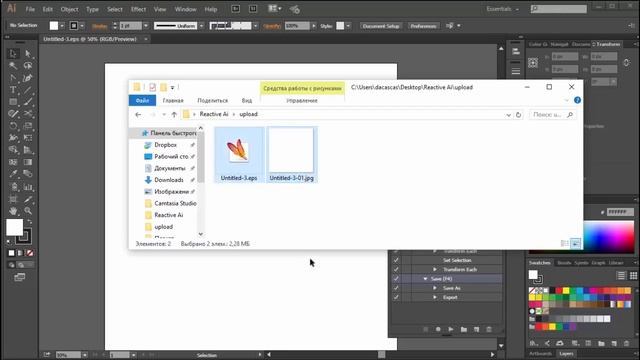Pick the Eyedropper tool
The image size is (640, 360).
coord(13,174)
